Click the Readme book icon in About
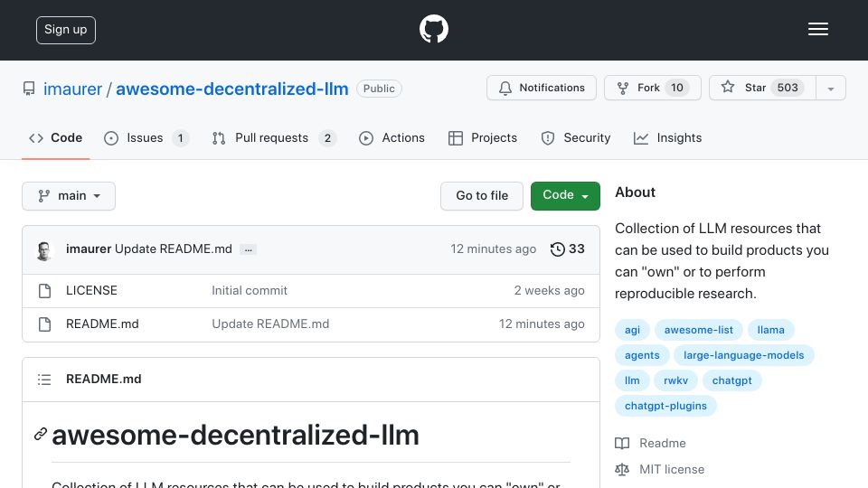This screenshot has height=488, width=868. (622, 443)
